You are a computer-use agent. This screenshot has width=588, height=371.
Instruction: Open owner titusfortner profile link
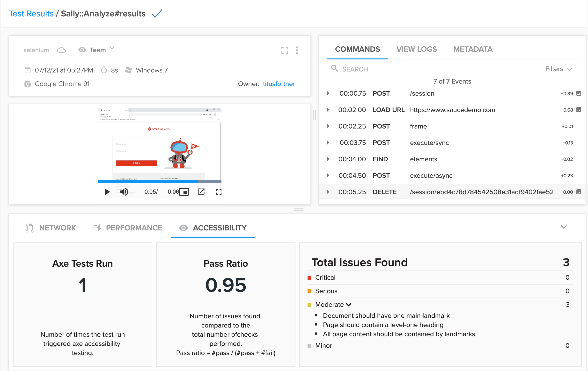(x=279, y=84)
